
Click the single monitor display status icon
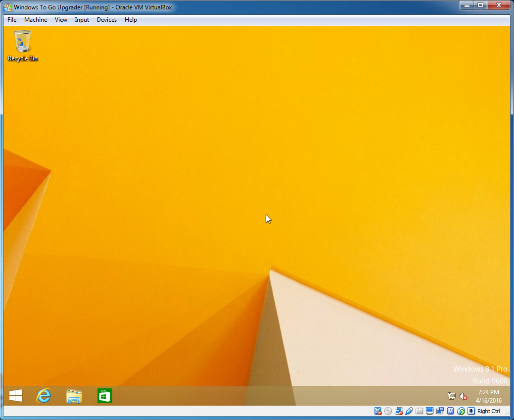coord(430,411)
